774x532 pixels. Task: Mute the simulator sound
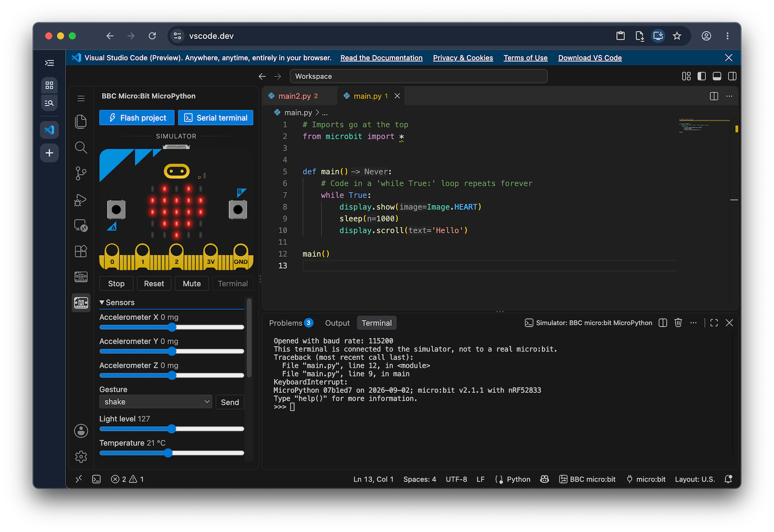coord(192,284)
